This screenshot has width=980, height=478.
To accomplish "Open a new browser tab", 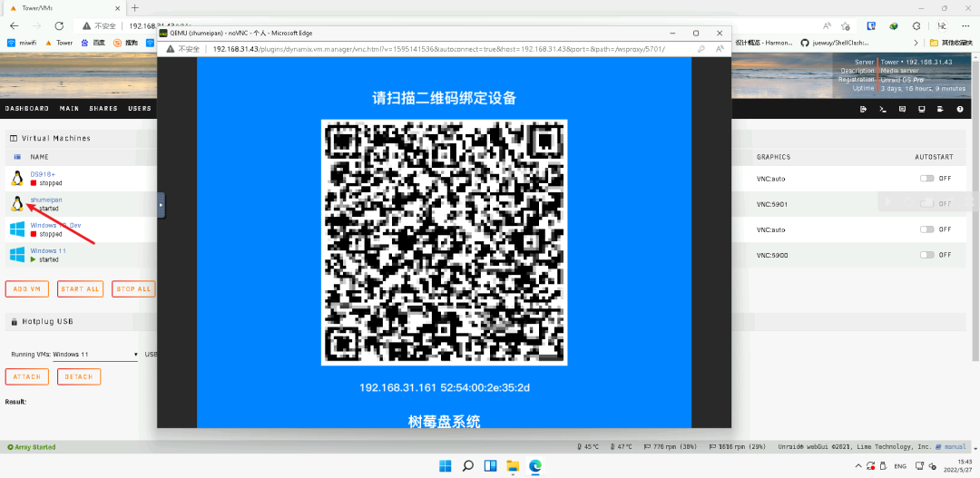I will point(134,8).
